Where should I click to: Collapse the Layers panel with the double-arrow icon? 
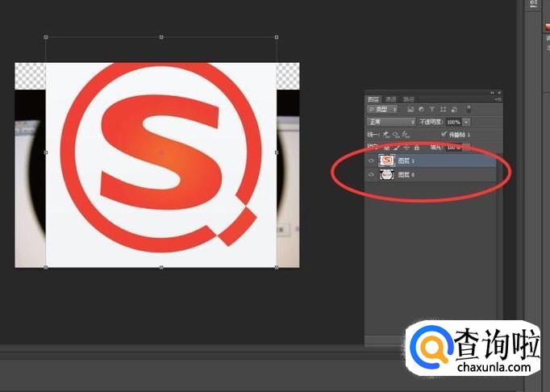[492, 93]
